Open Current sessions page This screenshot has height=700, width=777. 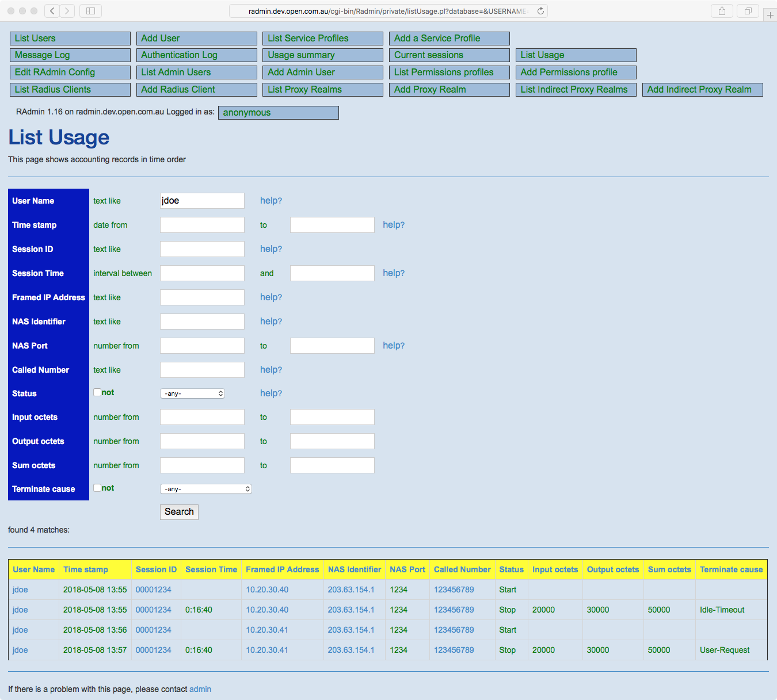click(450, 55)
